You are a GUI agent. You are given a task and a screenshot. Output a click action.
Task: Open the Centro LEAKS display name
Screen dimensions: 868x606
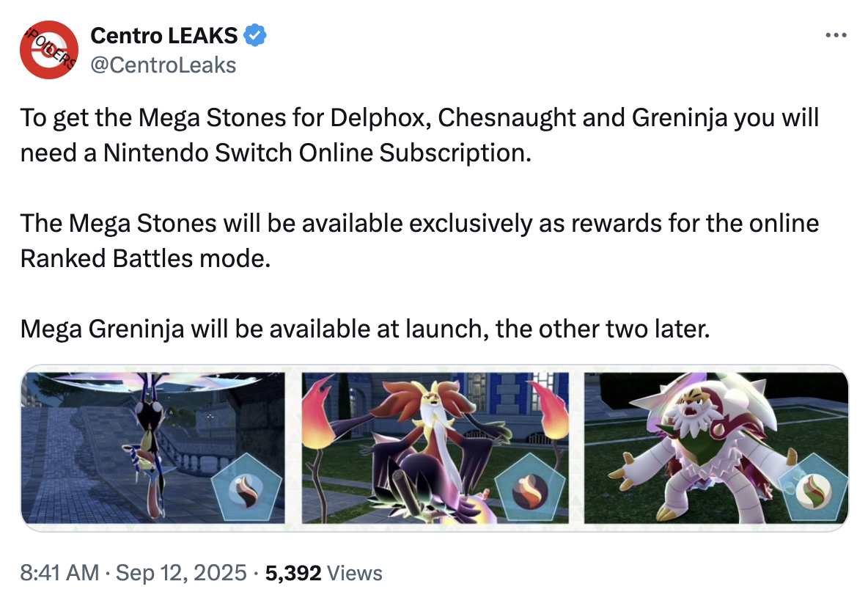[164, 35]
